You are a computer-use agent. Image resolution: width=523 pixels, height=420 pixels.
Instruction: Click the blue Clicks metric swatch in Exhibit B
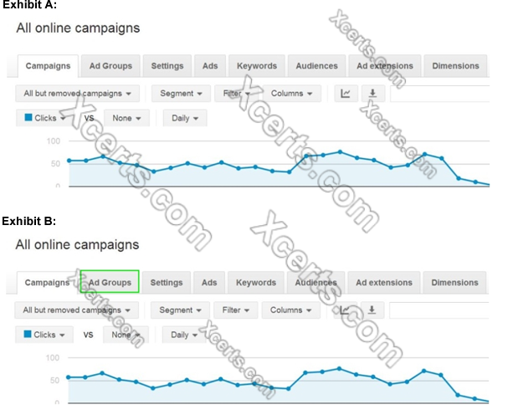pos(28,335)
